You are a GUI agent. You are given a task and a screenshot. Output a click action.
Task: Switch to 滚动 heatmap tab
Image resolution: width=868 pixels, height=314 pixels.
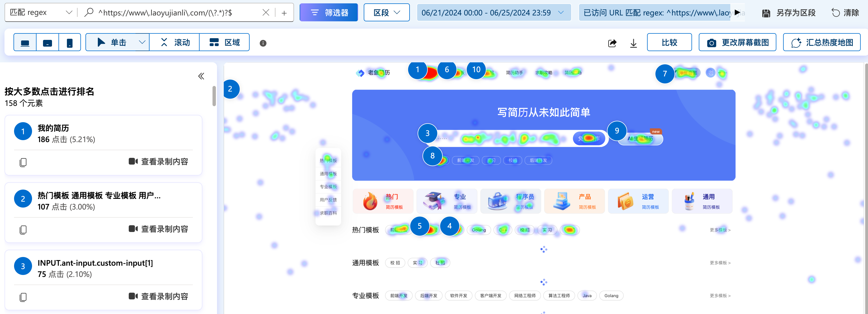coord(175,42)
